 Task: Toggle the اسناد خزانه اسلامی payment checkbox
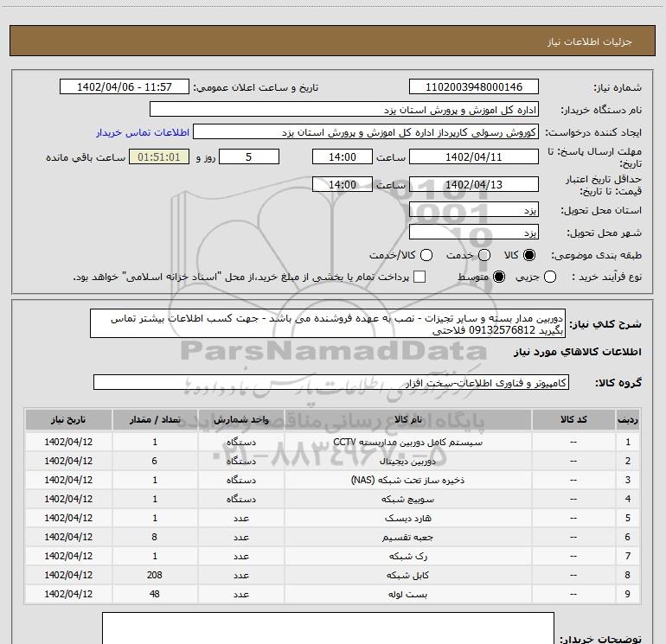419,277
